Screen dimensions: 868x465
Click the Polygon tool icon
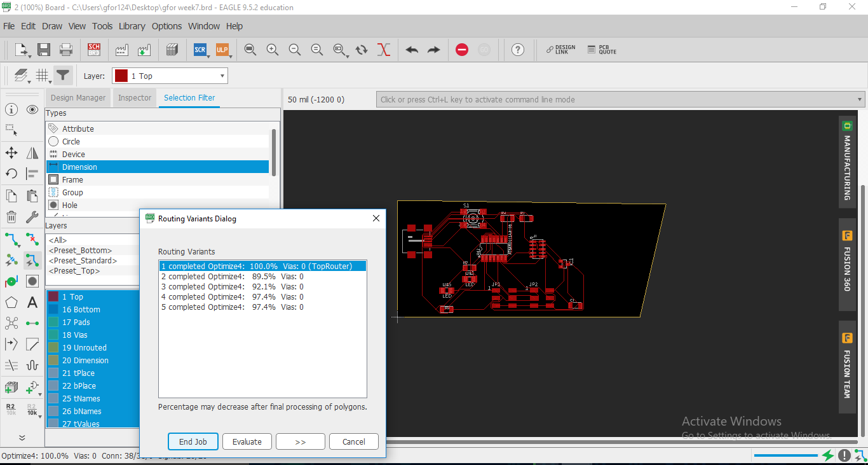11,302
